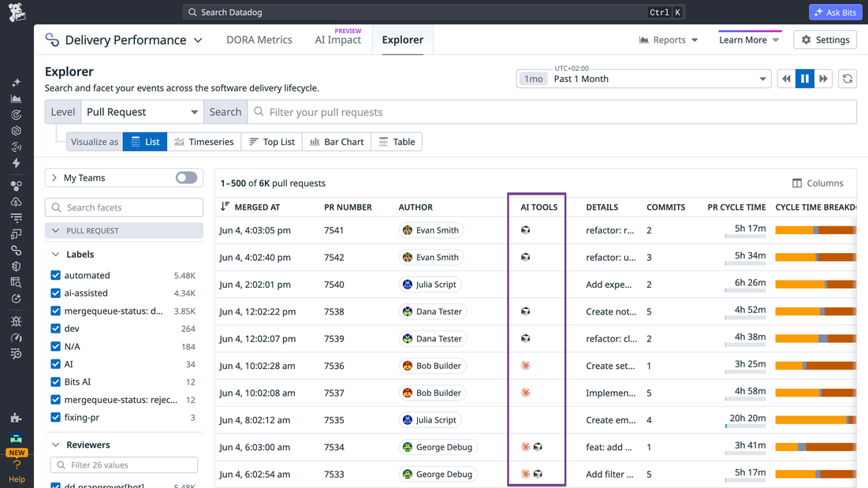Click the sort arrow beside Merged At

[225, 207]
